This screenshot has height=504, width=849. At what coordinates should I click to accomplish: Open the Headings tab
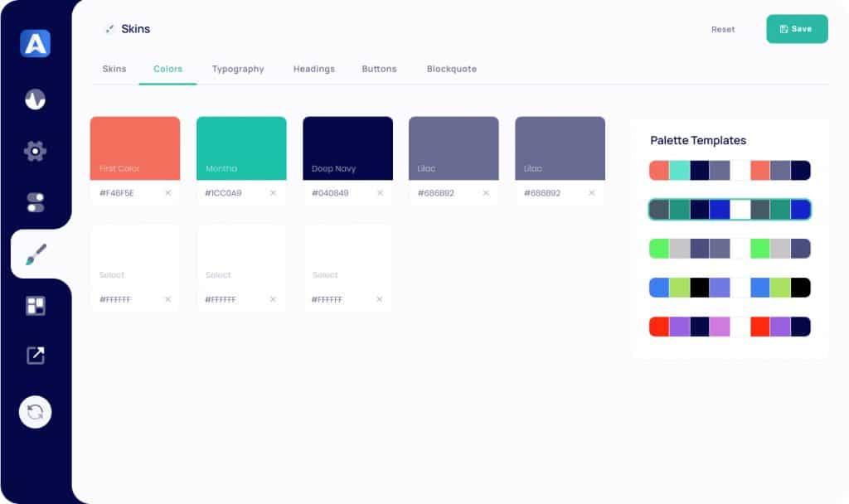[313, 69]
